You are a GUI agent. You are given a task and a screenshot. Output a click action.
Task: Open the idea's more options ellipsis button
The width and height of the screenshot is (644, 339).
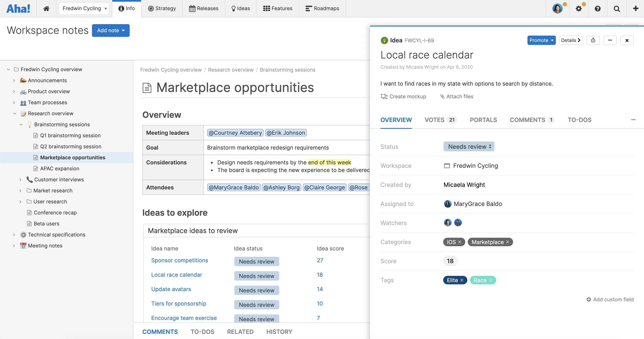[610, 40]
